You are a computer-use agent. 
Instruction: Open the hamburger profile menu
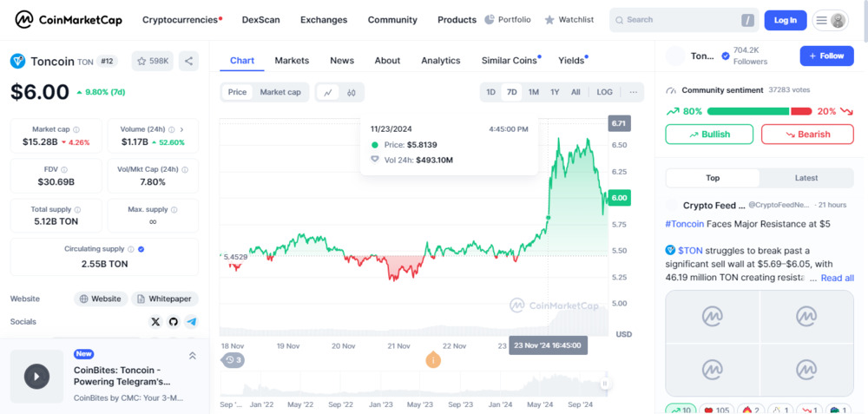click(x=830, y=21)
